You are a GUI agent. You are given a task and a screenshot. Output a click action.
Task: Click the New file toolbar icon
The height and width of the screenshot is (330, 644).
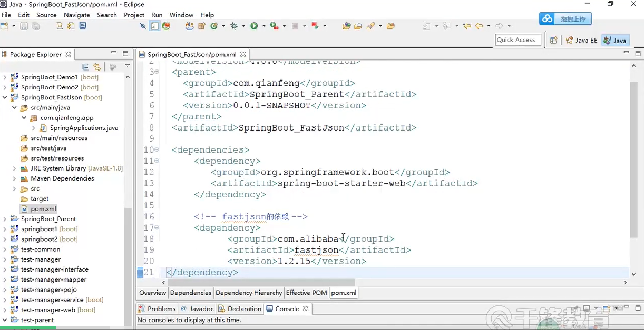(x=4, y=25)
